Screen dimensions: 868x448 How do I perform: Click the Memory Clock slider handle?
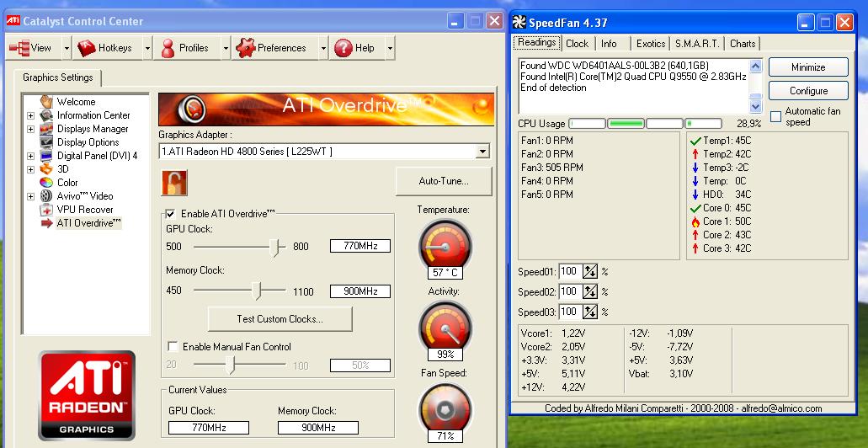coord(256,291)
